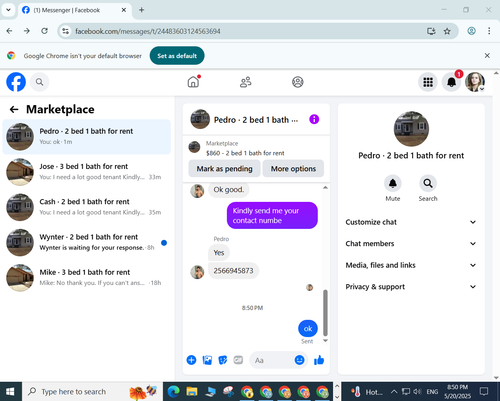The width and height of the screenshot is (500, 401).
Task: Open the Friends icon in top navigation
Action: tap(246, 82)
